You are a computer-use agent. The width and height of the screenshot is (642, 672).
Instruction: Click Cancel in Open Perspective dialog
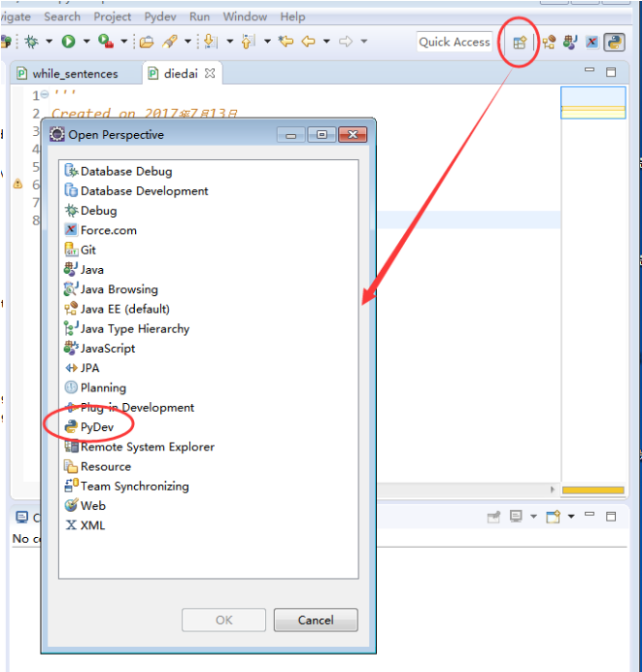click(x=316, y=620)
